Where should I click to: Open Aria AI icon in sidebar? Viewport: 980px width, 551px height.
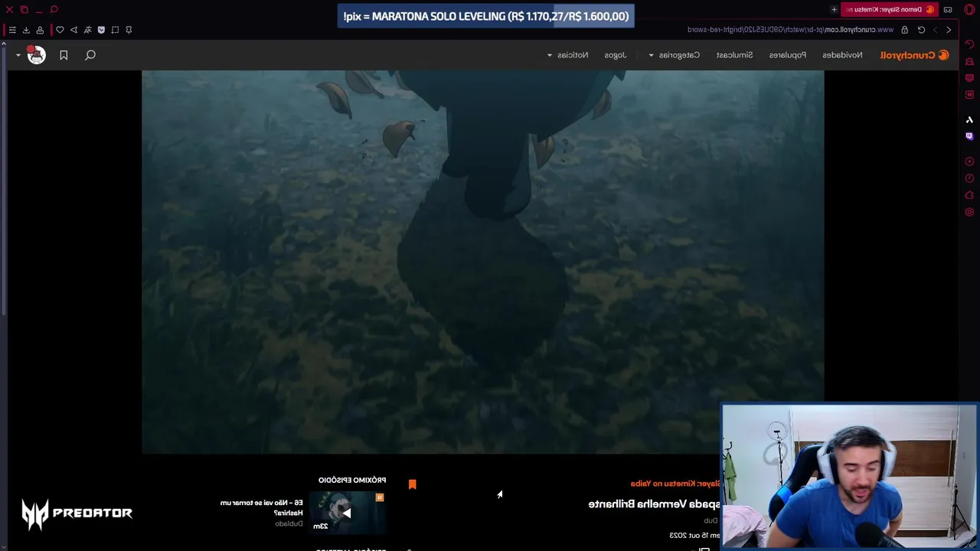pos(969,119)
